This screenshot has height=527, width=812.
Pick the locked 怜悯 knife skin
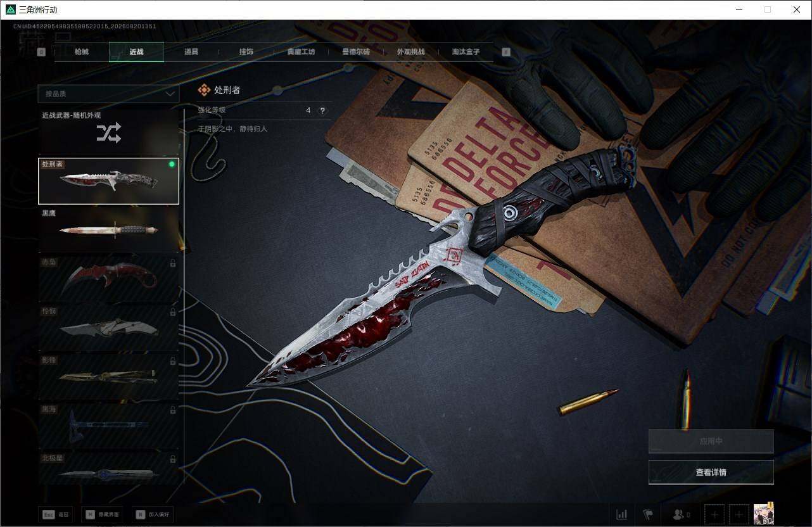coord(108,328)
